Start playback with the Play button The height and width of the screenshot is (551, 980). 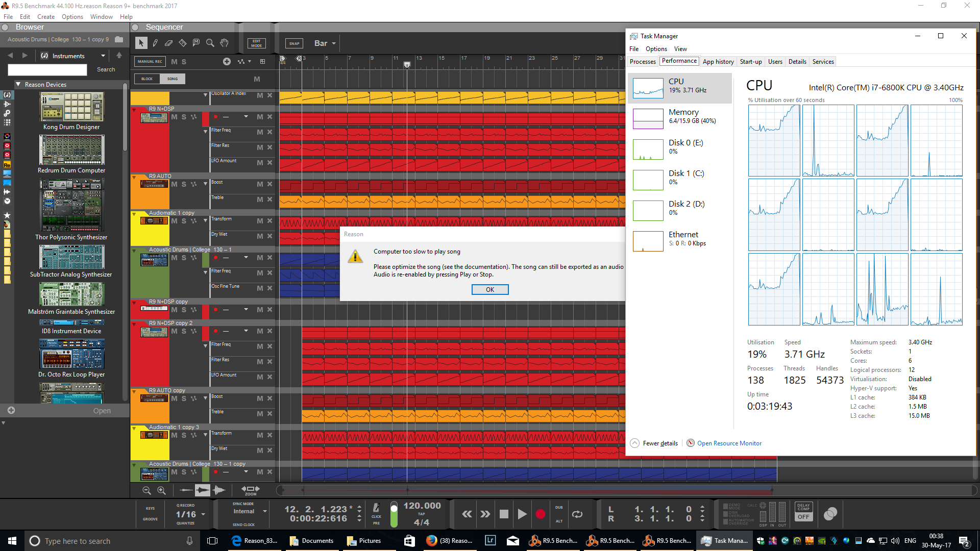coord(522,514)
